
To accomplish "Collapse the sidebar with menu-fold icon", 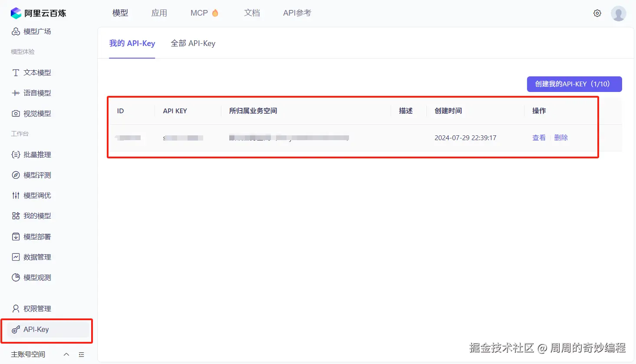I will 81,354.
